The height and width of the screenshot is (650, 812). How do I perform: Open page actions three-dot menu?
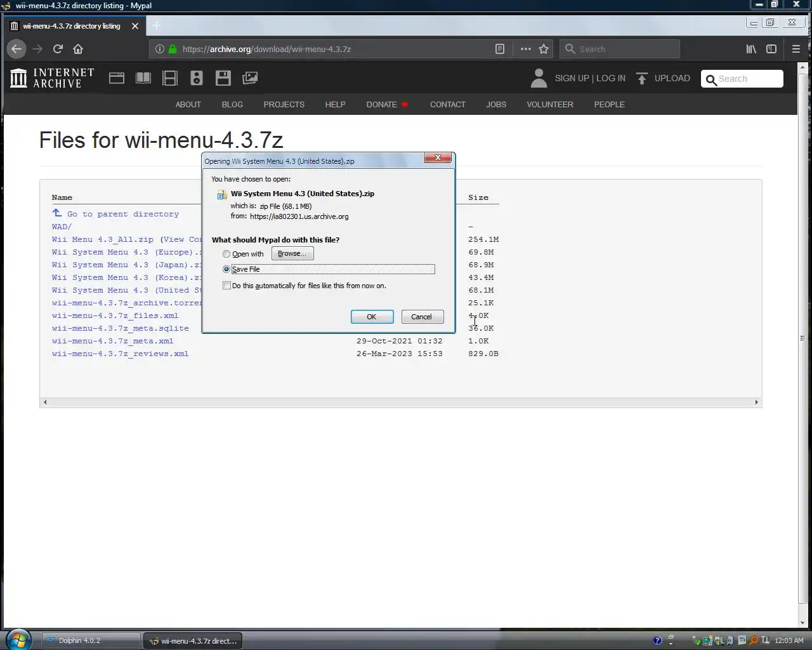525,49
